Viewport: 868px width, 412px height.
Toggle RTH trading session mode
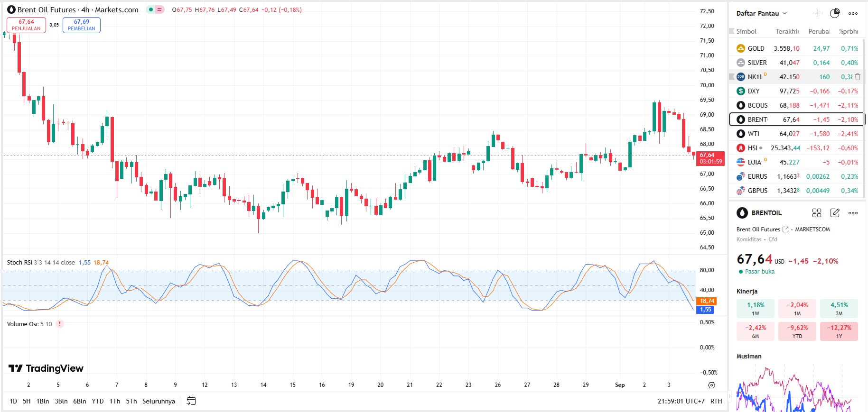[716, 401]
